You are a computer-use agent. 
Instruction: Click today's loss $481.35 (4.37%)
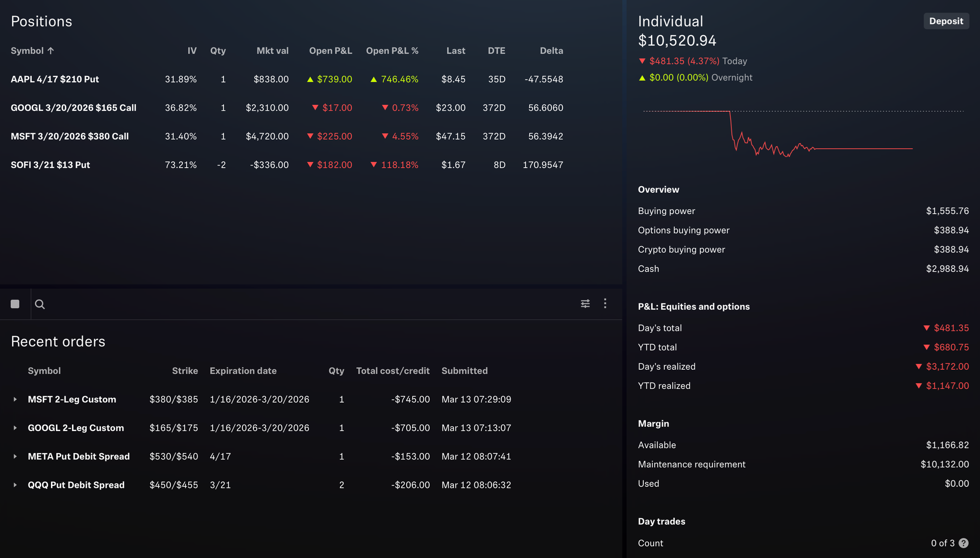pyautogui.click(x=684, y=61)
